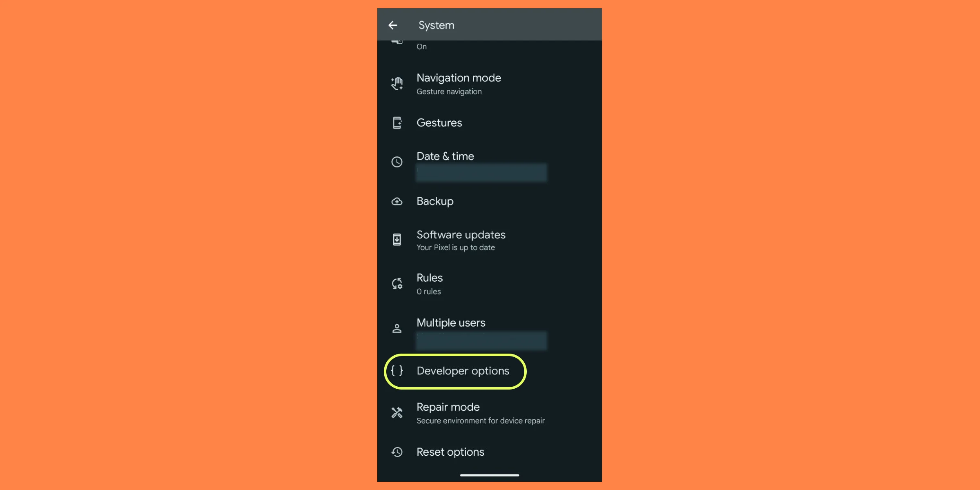
Task: Click the Reset options history icon
Action: (397, 452)
